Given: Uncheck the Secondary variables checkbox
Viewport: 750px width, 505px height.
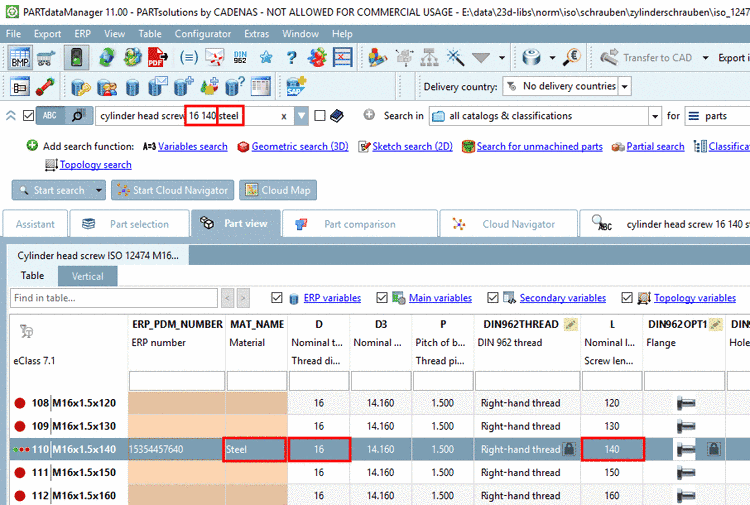Looking at the screenshot, I should click(x=493, y=298).
